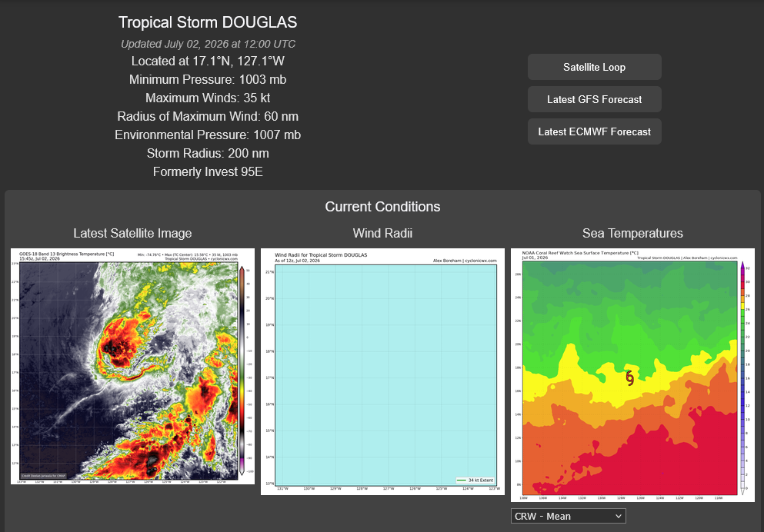
Task: Open the latest satellite image thumbnail
Action: pos(132,367)
